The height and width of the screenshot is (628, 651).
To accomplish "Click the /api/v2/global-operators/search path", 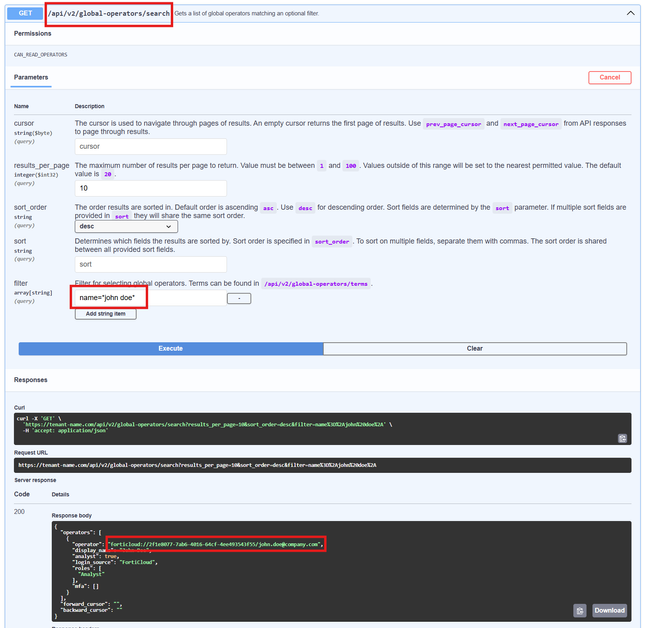I will [x=109, y=14].
